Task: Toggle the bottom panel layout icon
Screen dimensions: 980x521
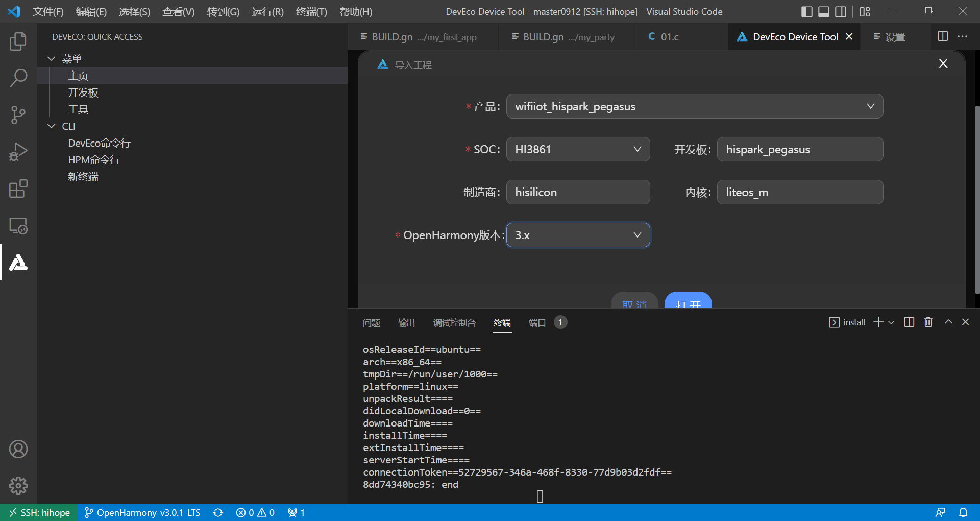Action: coord(824,11)
